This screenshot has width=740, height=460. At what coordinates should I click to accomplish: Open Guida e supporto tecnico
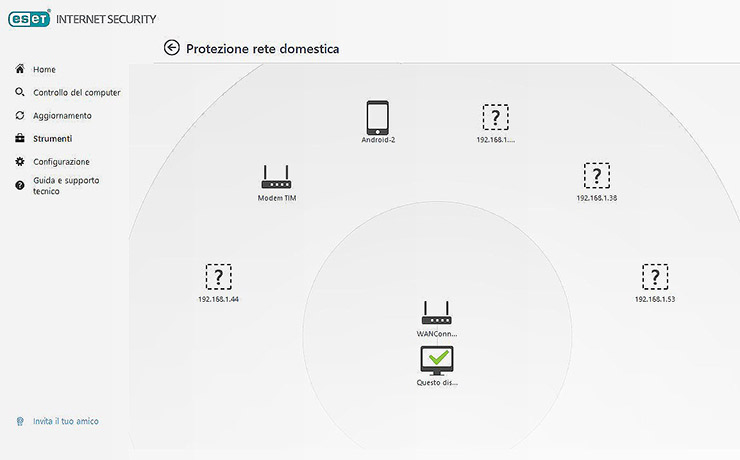tap(66, 185)
